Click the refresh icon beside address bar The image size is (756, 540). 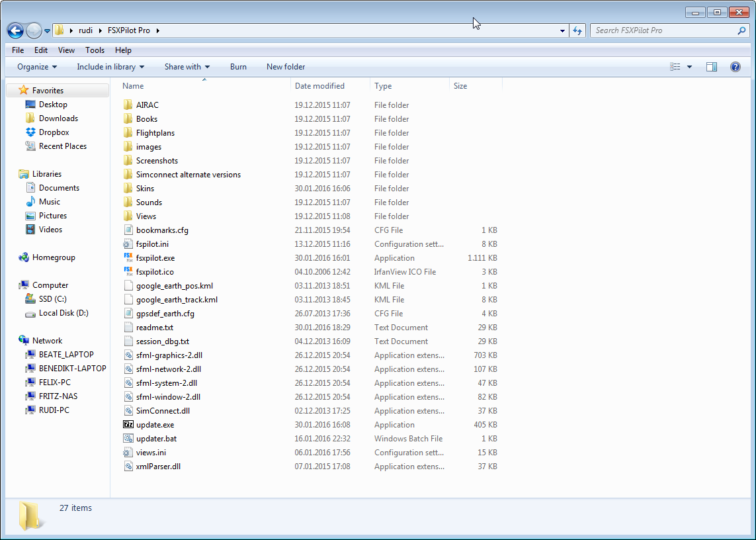coord(577,30)
